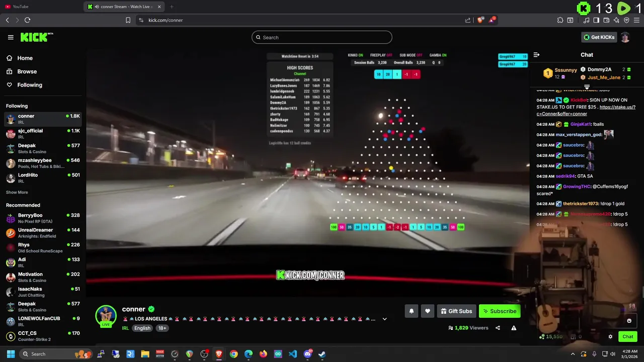Toggle the browser sidebar panel icon
The image size is (644, 362).
(x=596, y=20)
